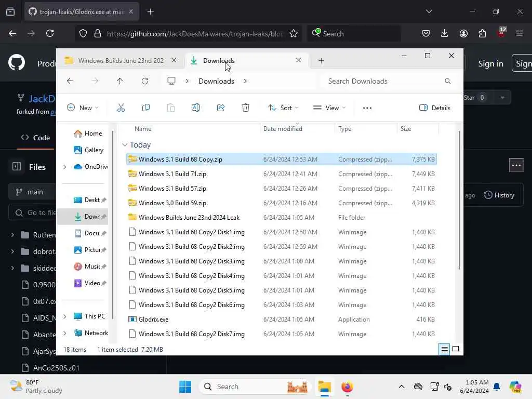Expand Network in navigation pane
The image size is (532, 399).
pos(64,333)
